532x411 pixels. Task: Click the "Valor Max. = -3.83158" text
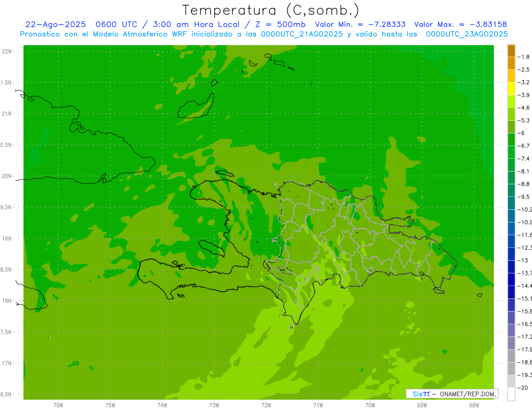(460, 24)
